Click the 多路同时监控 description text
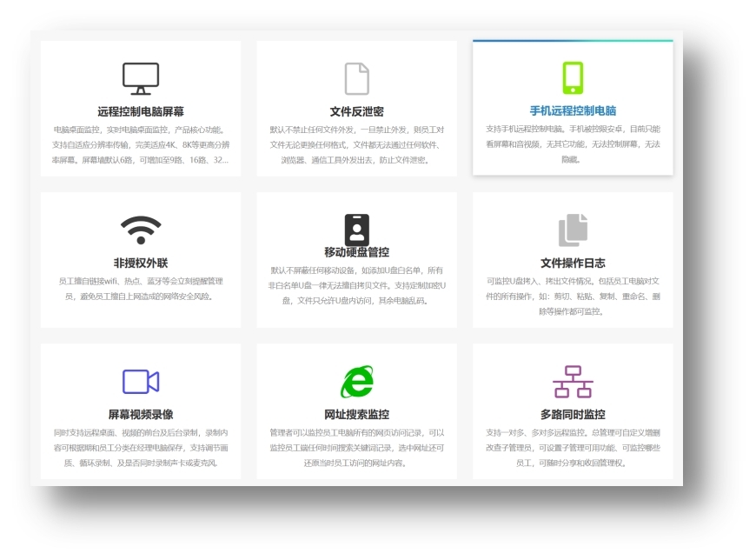 pyautogui.click(x=573, y=447)
